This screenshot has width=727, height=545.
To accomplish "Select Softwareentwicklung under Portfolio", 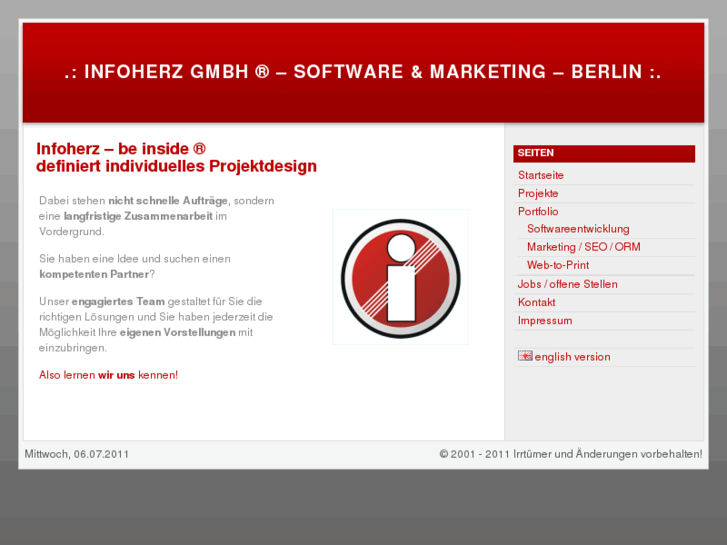I will (x=578, y=229).
